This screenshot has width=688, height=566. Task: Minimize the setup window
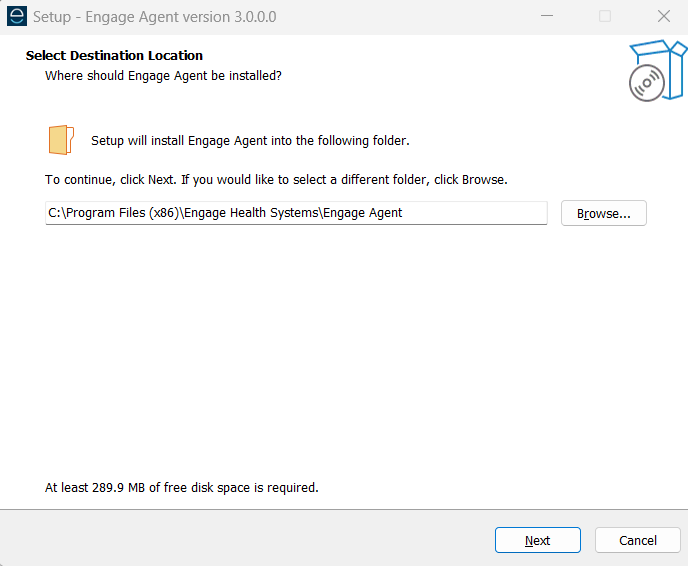click(x=547, y=16)
